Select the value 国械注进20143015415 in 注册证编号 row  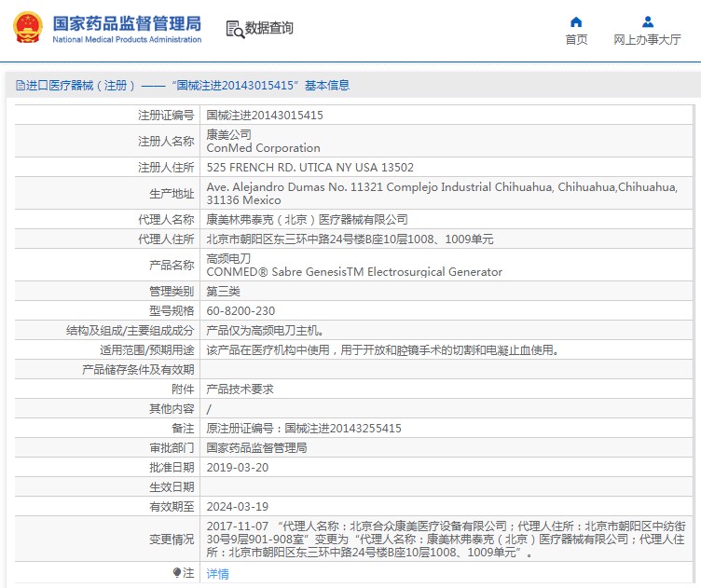point(265,116)
